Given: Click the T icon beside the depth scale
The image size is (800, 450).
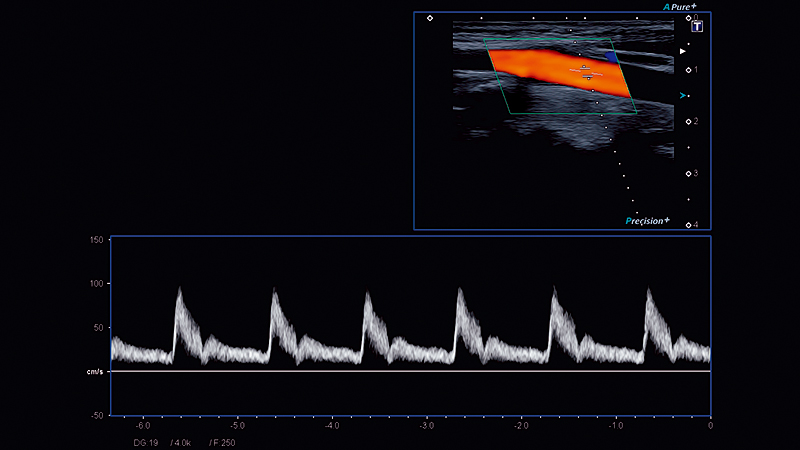Looking at the screenshot, I should click(697, 26).
